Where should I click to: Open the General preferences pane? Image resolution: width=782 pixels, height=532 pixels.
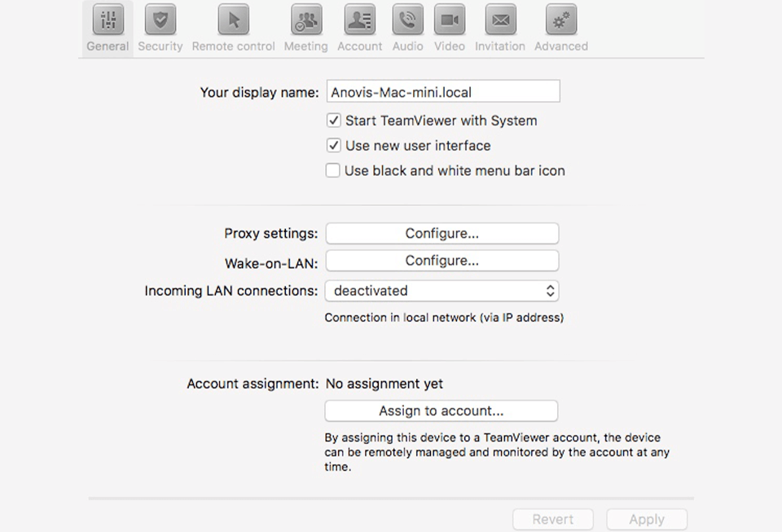[x=108, y=29]
